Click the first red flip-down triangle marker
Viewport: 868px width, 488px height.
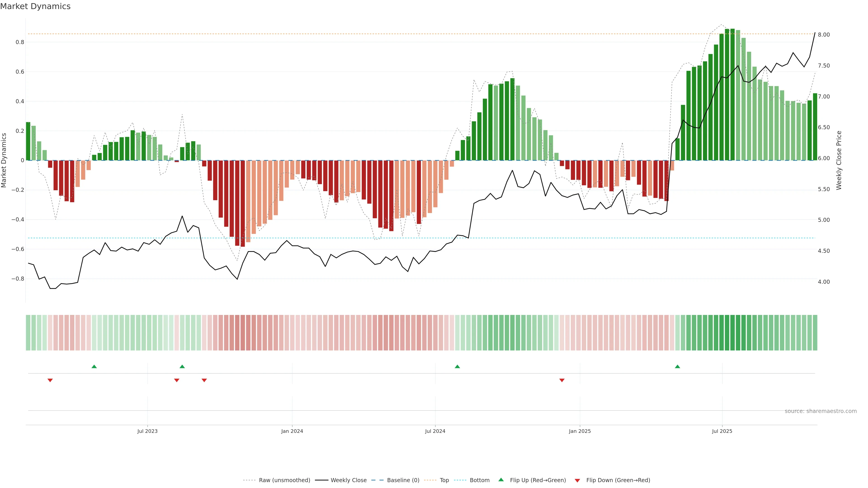pyautogui.click(x=50, y=380)
